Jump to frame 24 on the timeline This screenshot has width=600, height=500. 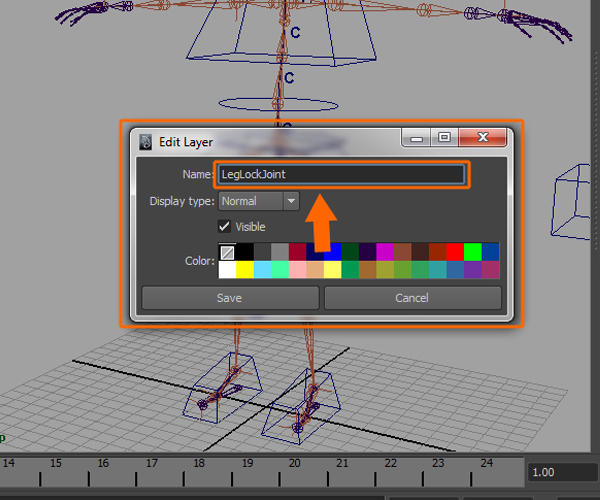tap(487, 463)
